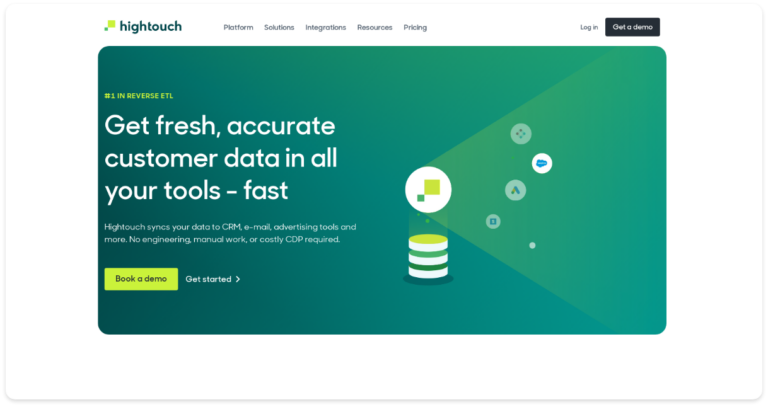Screen dimensions: 768x407
Task: Click the Log in link
Action: click(x=589, y=27)
